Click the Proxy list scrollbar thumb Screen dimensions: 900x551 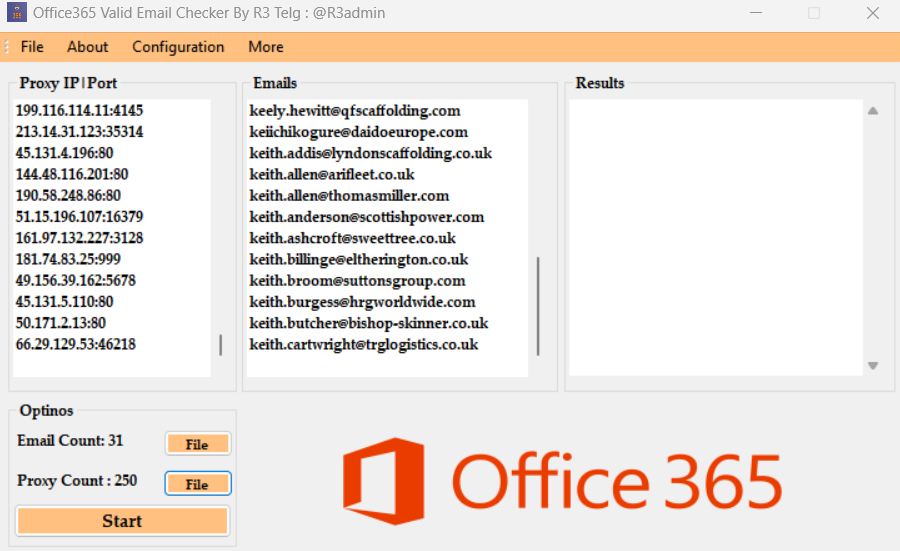tap(221, 345)
